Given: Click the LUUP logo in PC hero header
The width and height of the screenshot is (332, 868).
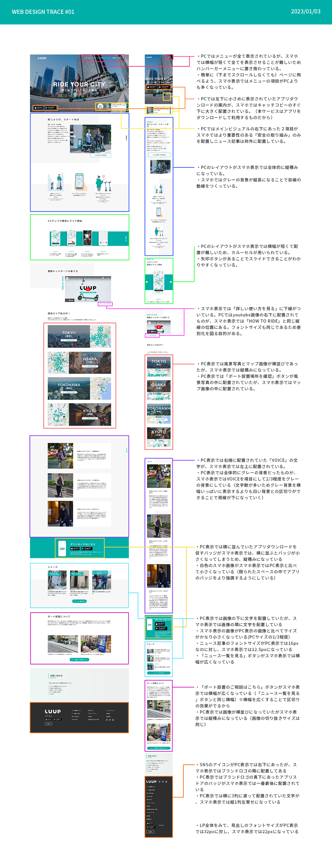Looking at the screenshot, I should pos(42,58).
